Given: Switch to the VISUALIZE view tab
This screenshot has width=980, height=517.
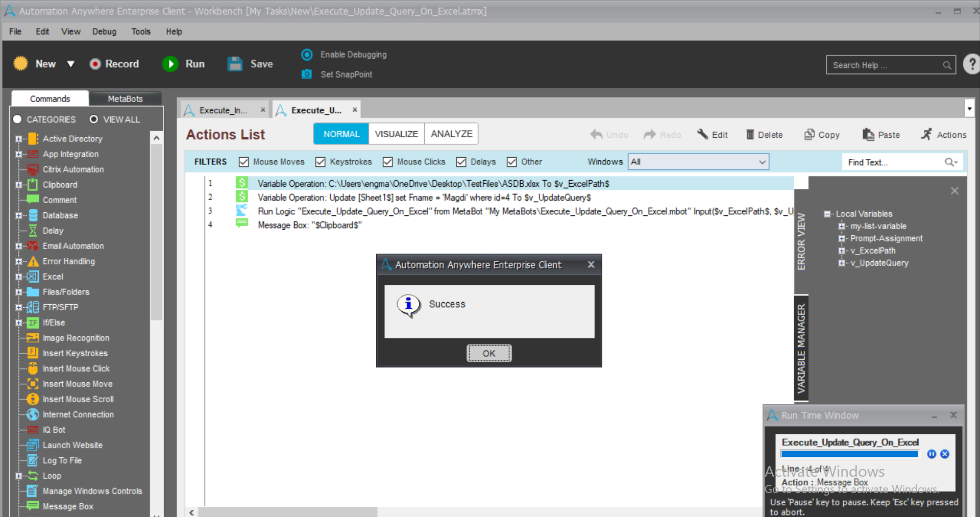Looking at the screenshot, I should 397,134.
